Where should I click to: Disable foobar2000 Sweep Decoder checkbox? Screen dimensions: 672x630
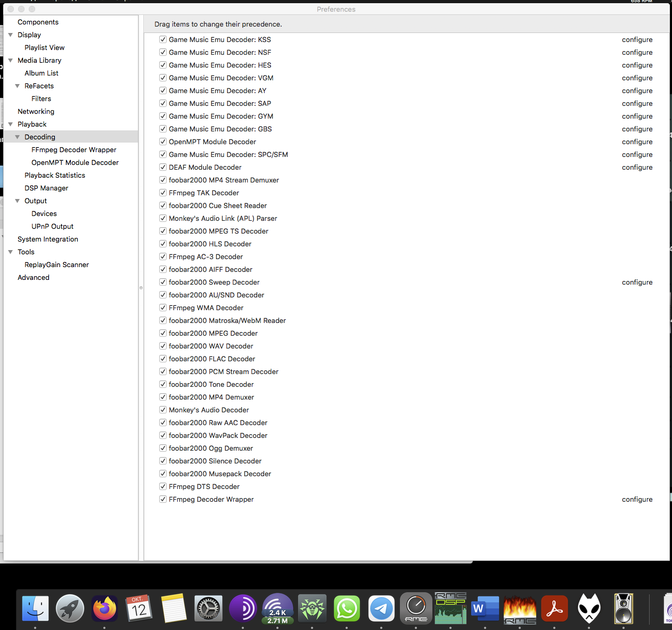(x=163, y=282)
